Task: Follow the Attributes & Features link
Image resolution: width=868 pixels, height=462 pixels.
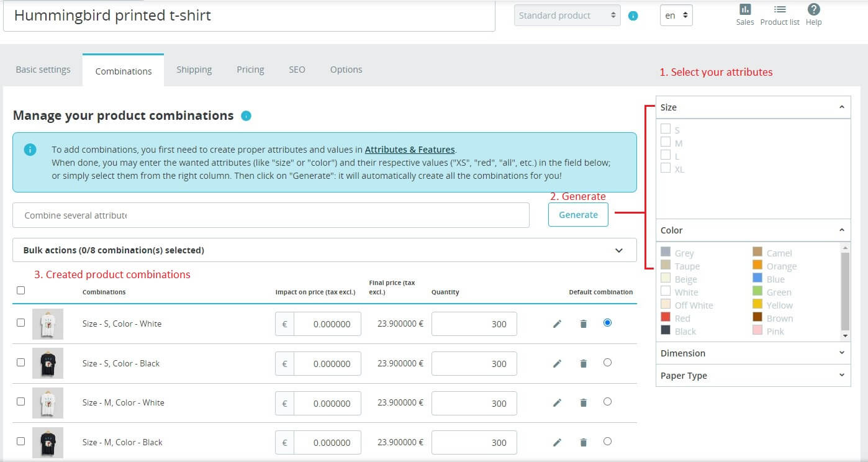Action: point(410,150)
